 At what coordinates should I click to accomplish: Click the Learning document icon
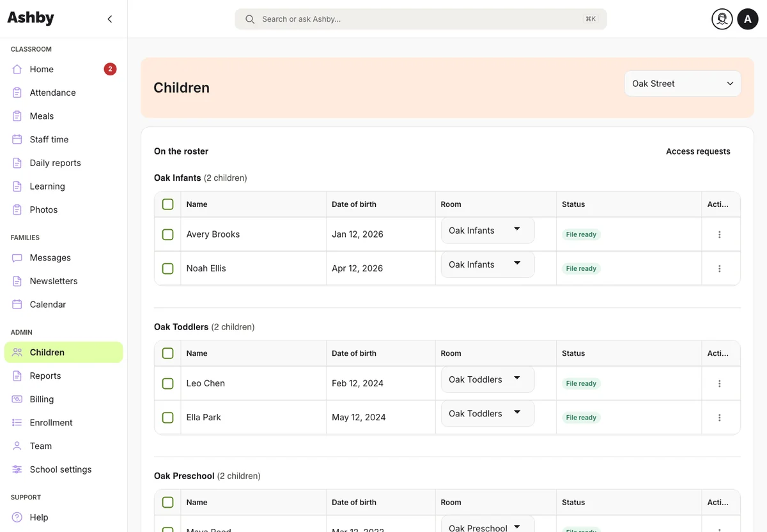(x=17, y=186)
